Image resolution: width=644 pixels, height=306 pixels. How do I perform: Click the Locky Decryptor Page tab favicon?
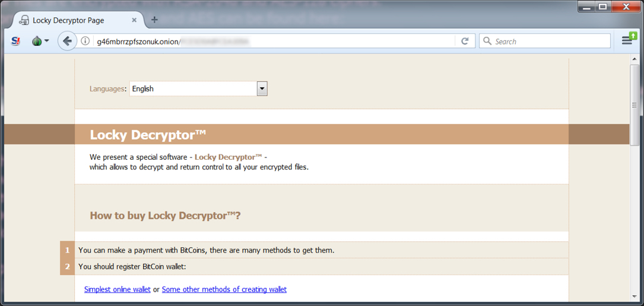(25, 20)
